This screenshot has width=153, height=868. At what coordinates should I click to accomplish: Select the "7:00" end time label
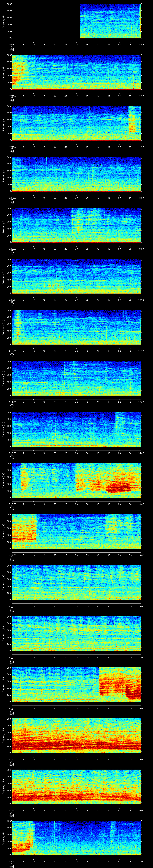[x=141, y=147]
